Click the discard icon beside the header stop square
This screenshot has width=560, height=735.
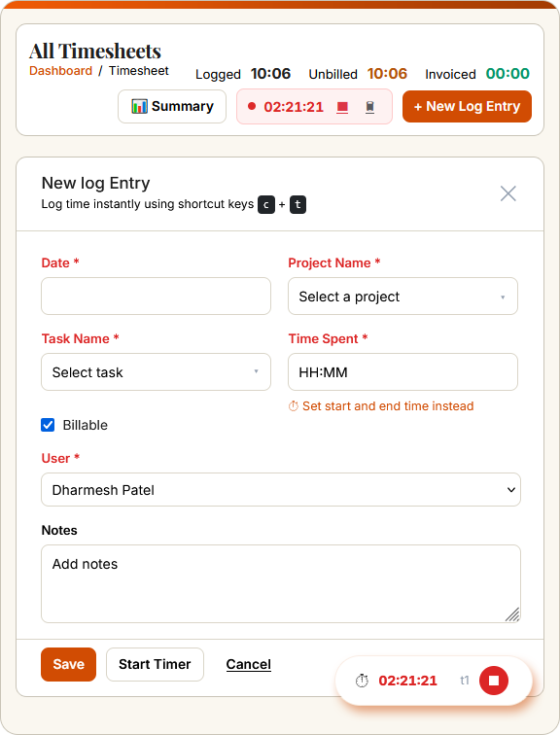coord(369,107)
